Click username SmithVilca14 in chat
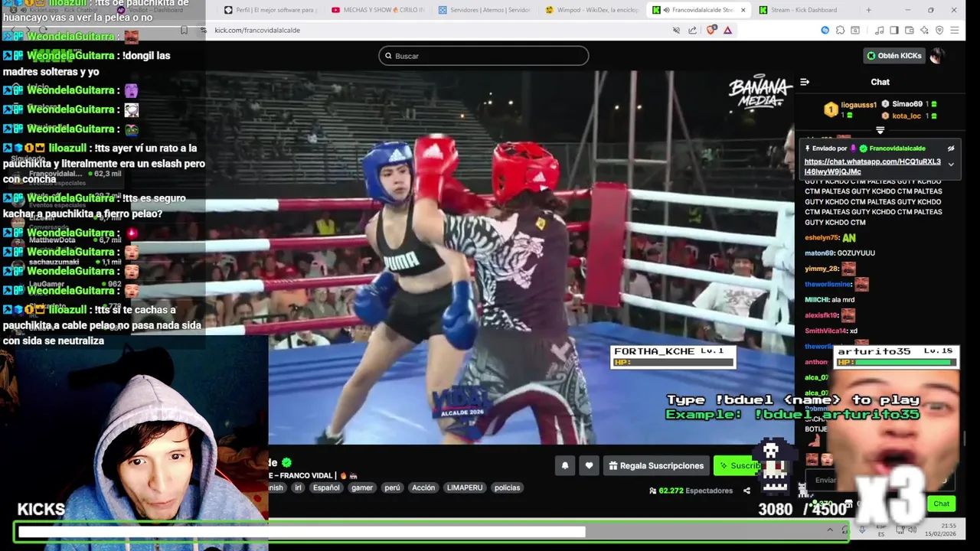 tap(825, 331)
